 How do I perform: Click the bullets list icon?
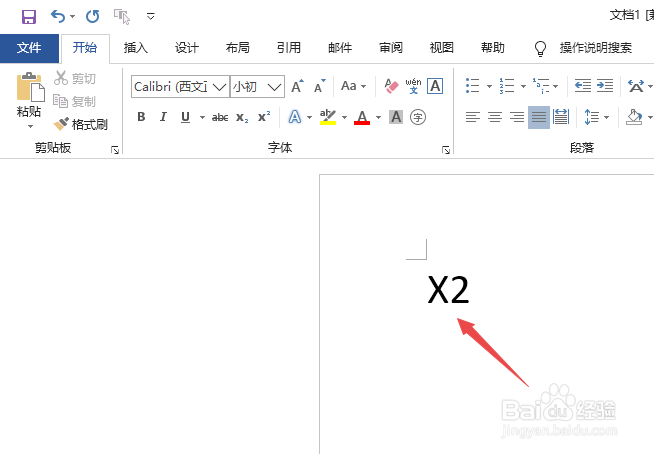tap(473, 86)
